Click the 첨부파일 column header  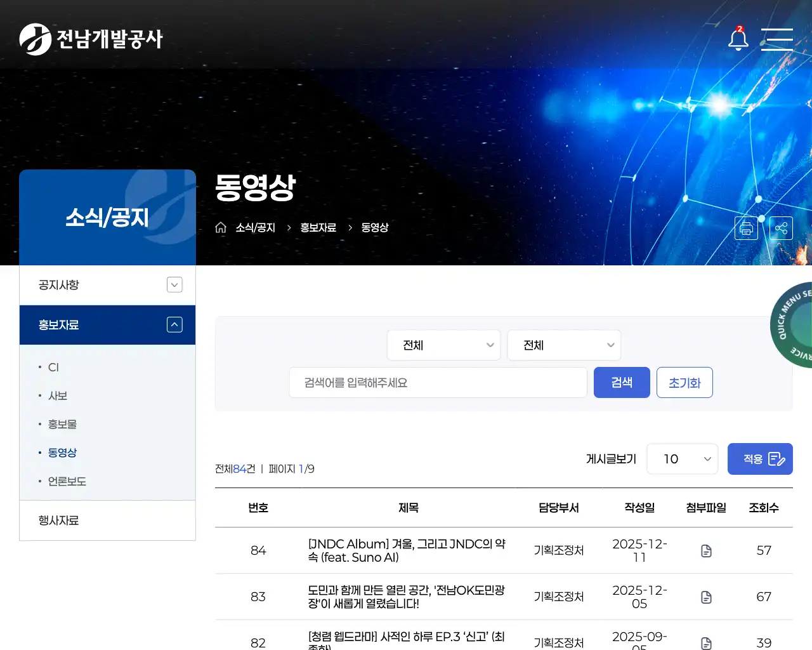[x=706, y=508]
